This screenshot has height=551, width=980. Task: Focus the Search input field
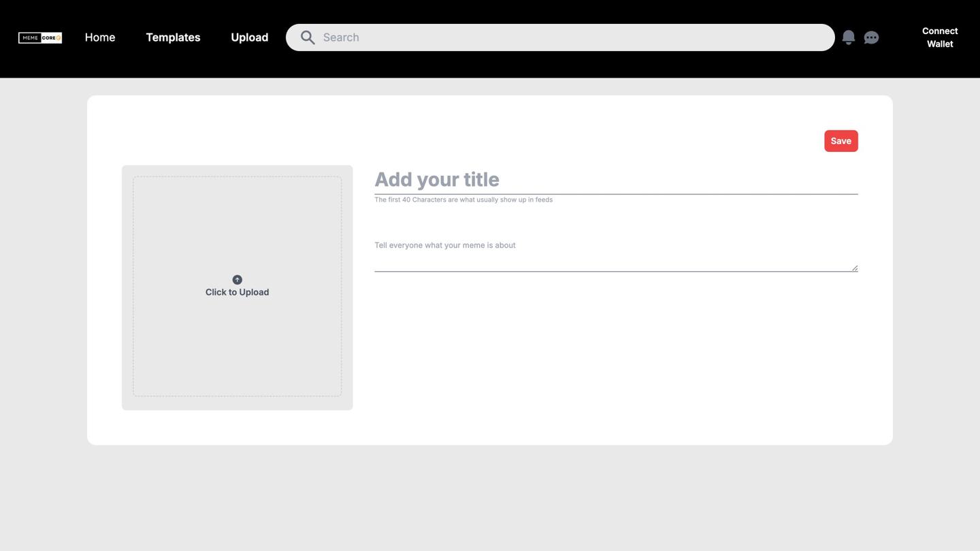(x=560, y=37)
